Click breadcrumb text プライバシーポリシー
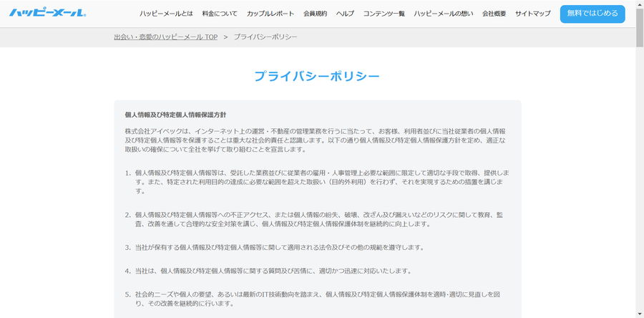This screenshot has height=318, width=644. tap(265, 37)
